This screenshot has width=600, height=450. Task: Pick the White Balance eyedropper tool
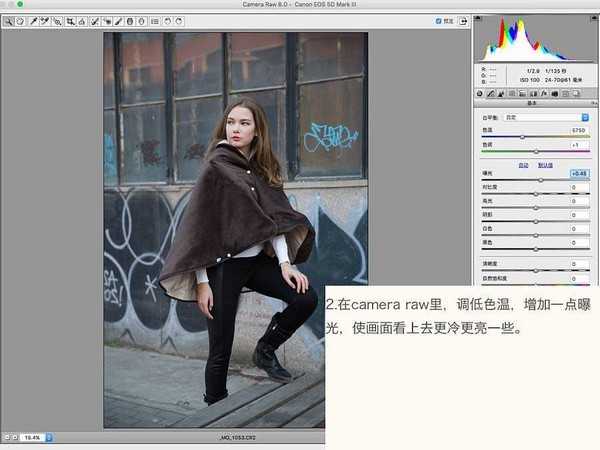tap(32, 20)
